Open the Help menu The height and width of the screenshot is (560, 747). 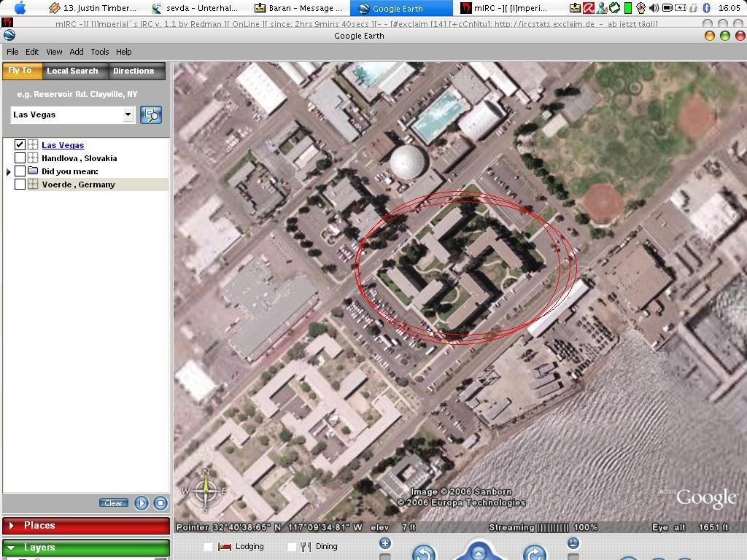[123, 52]
